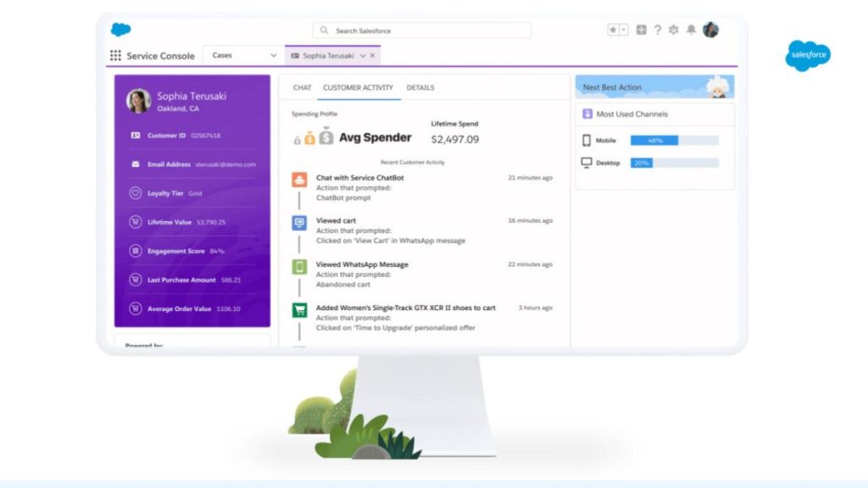The height and width of the screenshot is (488, 868).
Task: Switch to the DETAILS tab
Action: coord(420,87)
